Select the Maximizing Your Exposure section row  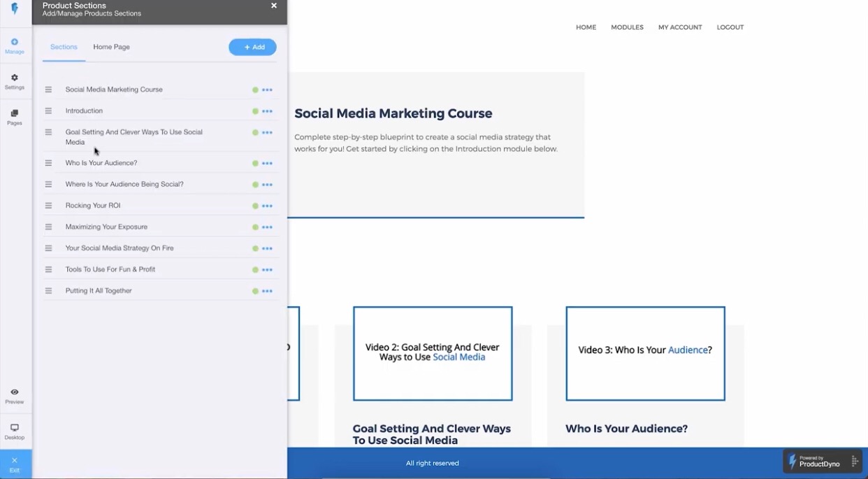(161, 227)
